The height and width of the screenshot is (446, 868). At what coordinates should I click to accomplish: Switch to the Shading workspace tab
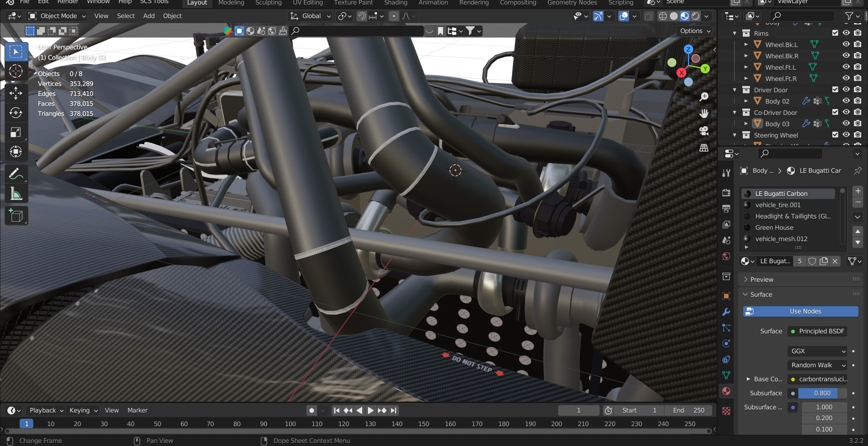(x=396, y=3)
